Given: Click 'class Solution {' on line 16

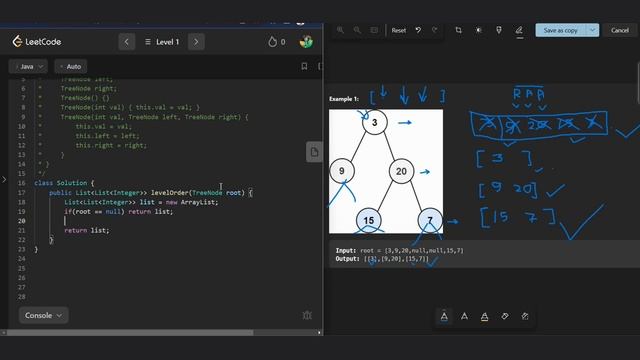Looking at the screenshot, I should point(64,183).
